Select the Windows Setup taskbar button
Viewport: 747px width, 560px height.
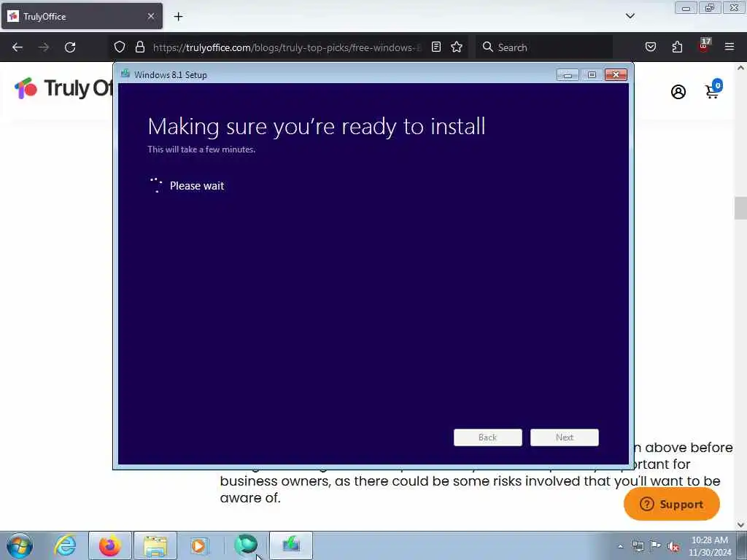point(291,545)
